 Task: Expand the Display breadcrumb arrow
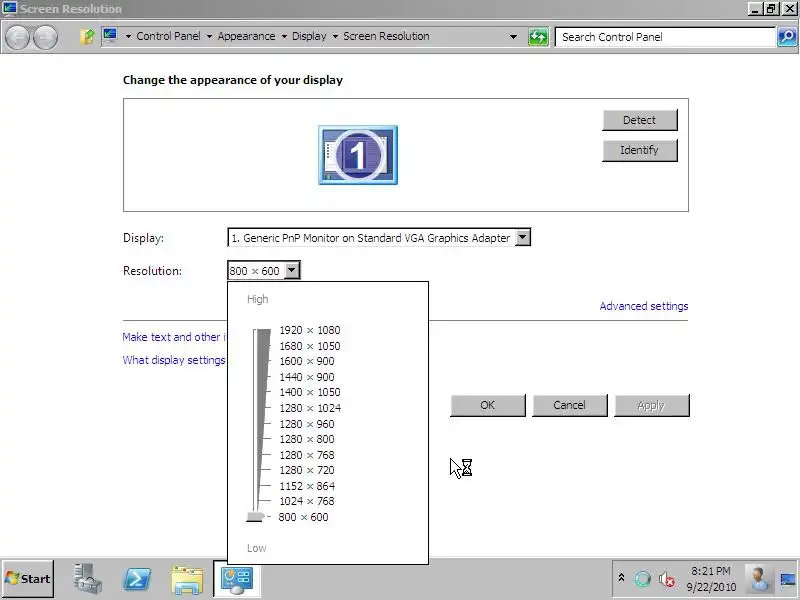point(284,36)
